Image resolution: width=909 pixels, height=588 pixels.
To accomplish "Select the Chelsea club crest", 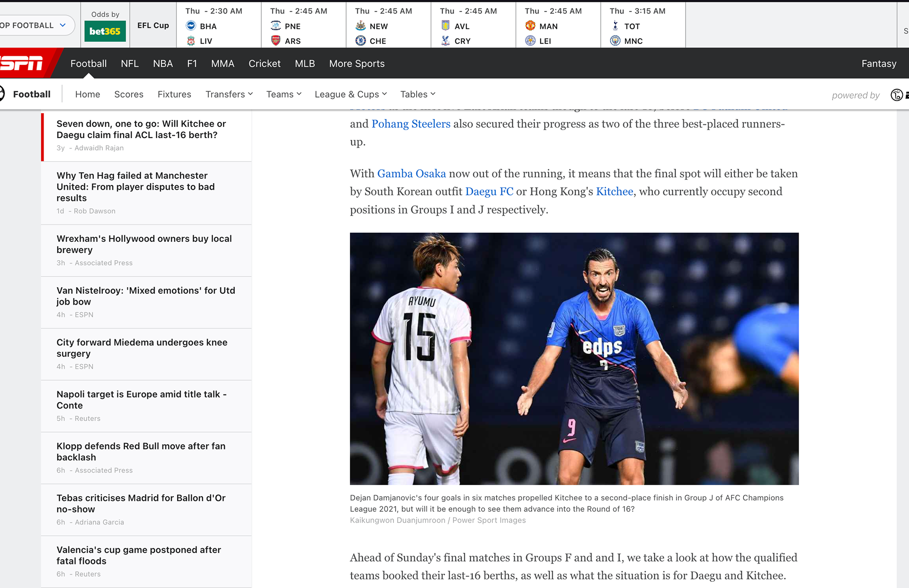I will click(360, 41).
